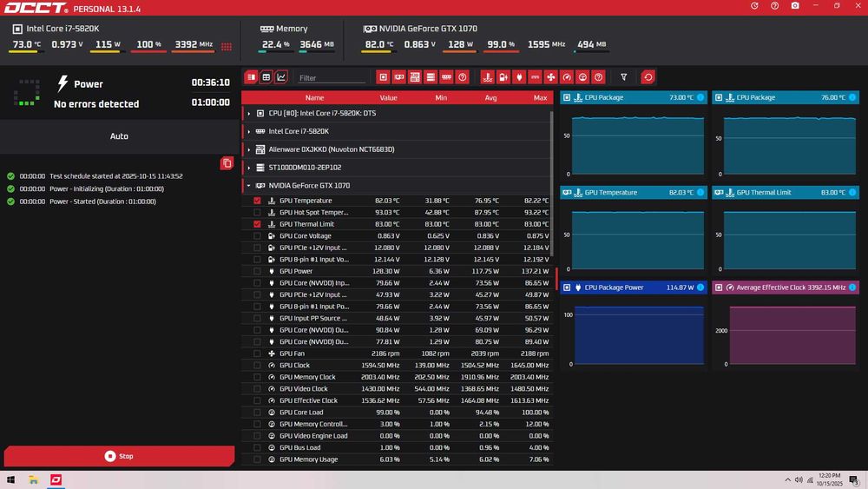Sort sensors by Max column

pos(540,98)
